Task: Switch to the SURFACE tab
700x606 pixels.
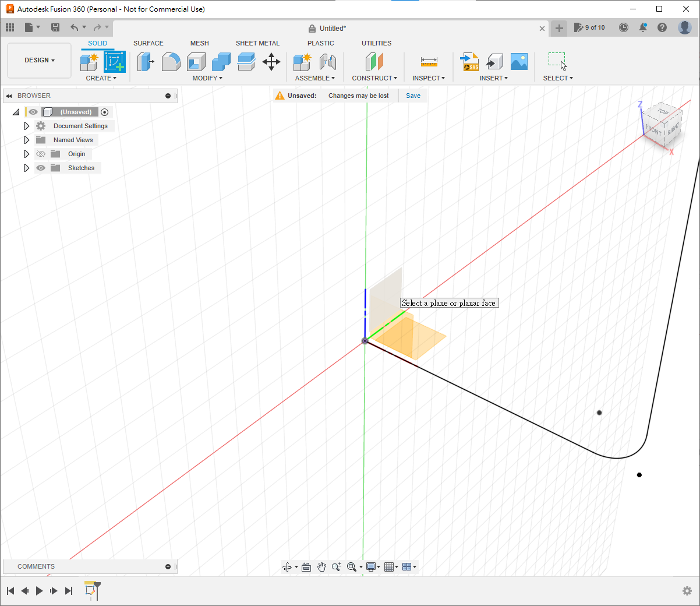Action: (148, 43)
